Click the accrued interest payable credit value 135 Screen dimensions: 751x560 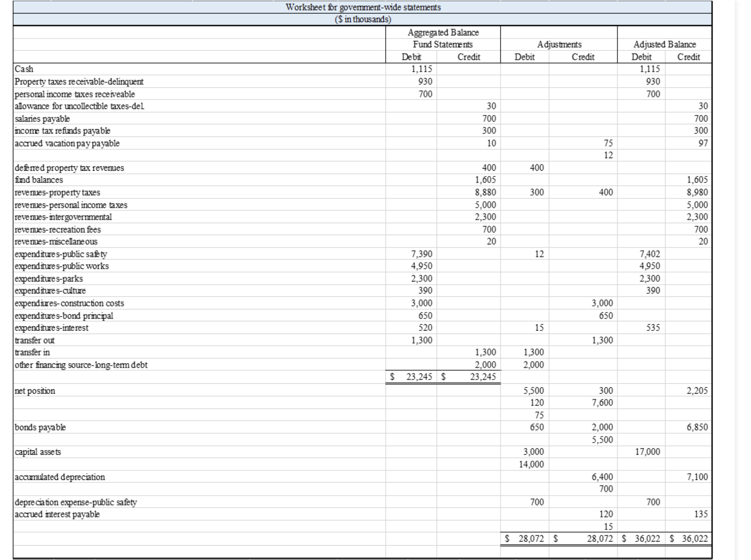point(702,514)
